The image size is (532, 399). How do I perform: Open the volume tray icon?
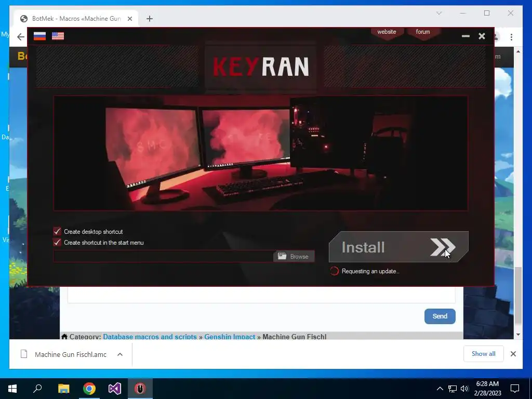[464, 389]
